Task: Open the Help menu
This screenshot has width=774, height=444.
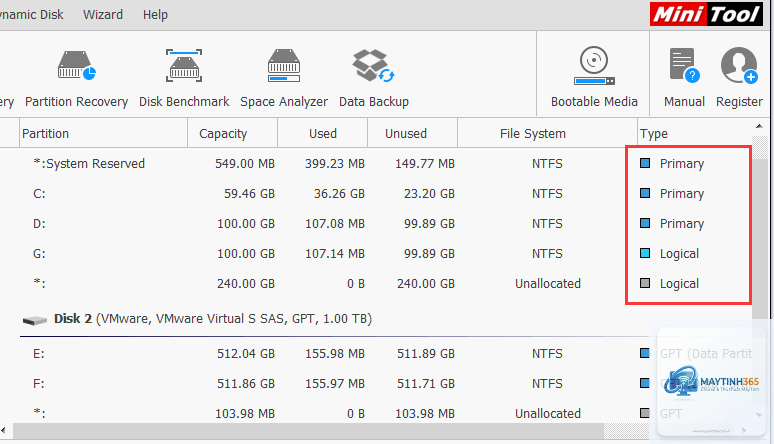Action: [155, 15]
